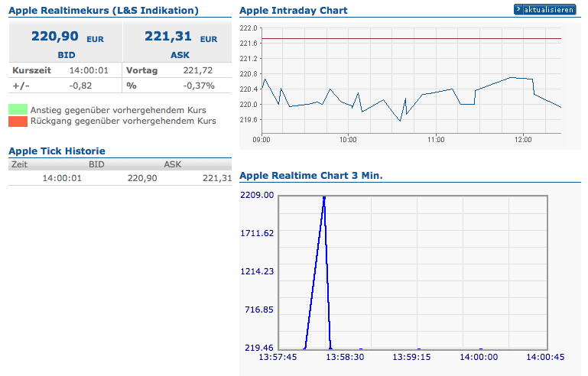Click the Zeit column header
The image size is (588, 376).
click(19, 164)
